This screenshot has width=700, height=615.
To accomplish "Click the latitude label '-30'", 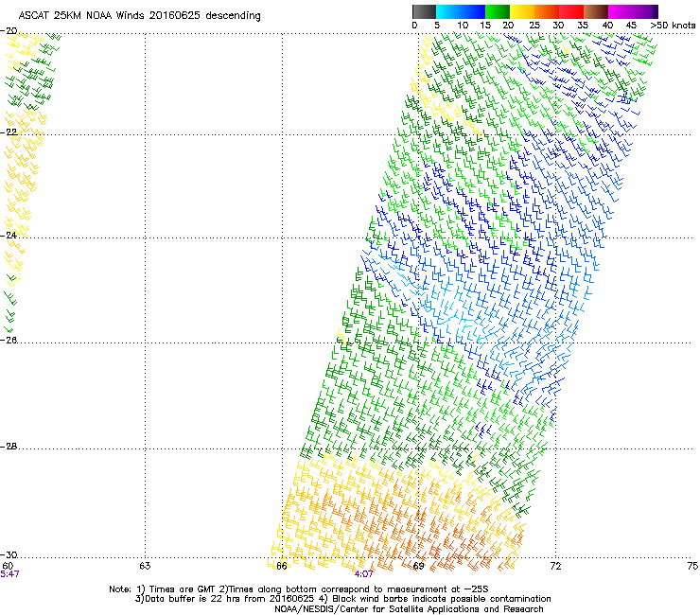I will tap(9, 555).
